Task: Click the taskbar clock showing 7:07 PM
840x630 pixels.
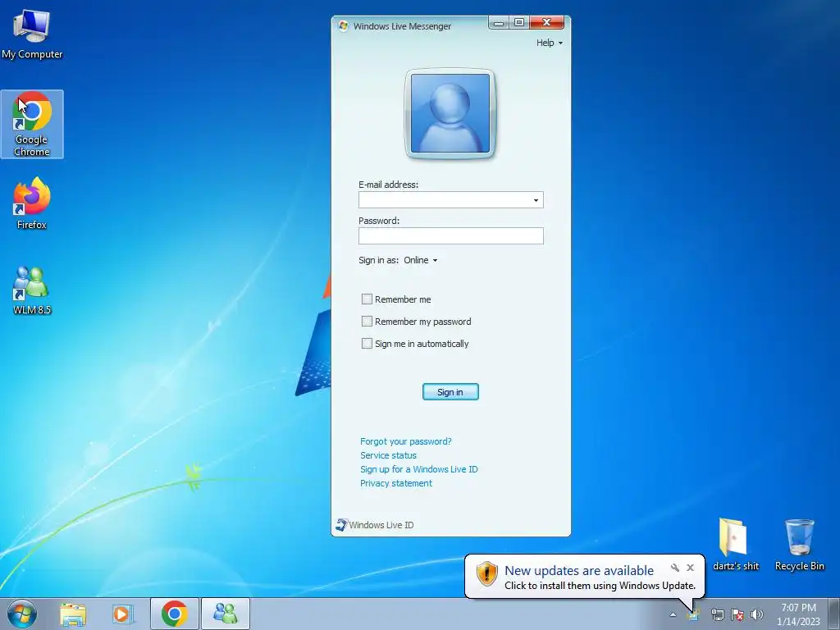Action: tap(798, 614)
